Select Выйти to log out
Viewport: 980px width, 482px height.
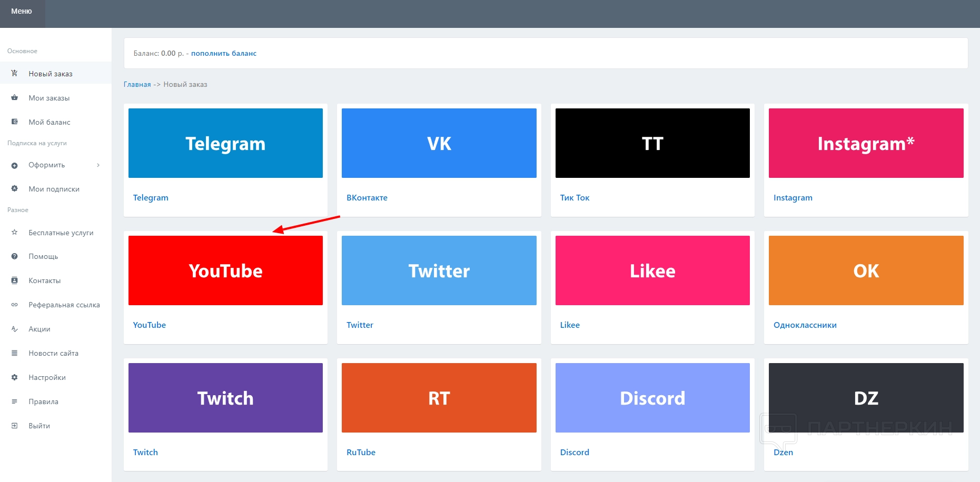(x=56, y=426)
